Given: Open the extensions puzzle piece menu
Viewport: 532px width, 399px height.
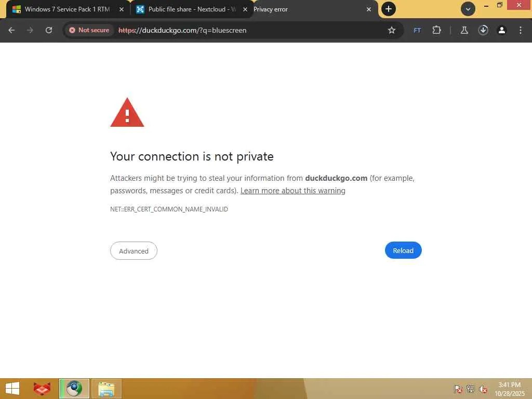Looking at the screenshot, I should coord(436,30).
